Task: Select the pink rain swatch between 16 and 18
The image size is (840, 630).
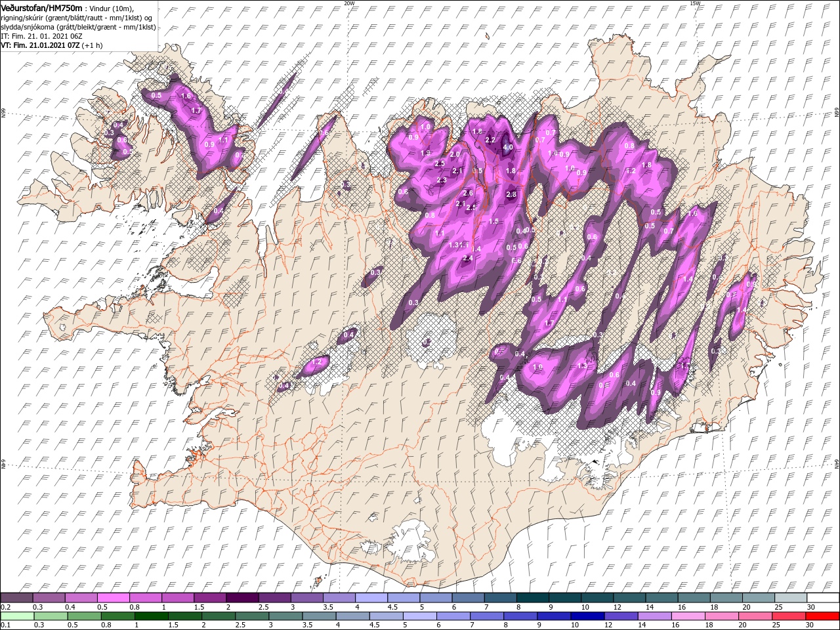Action: pos(688,616)
